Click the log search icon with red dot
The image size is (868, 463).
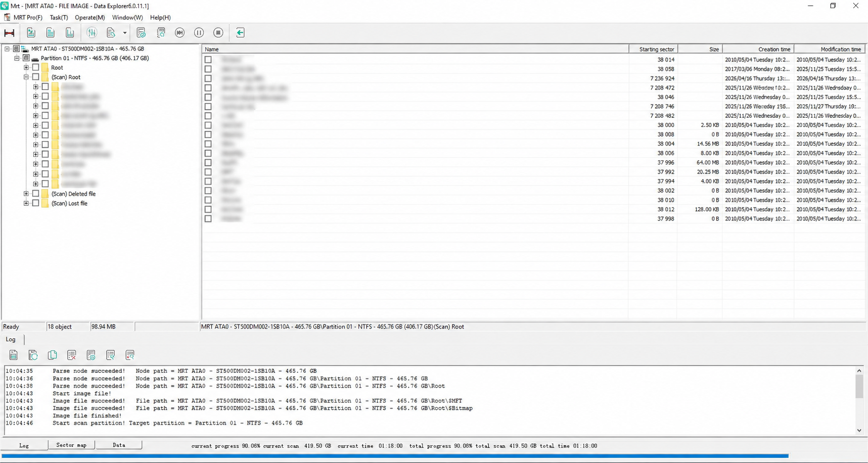(x=130, y=355)
